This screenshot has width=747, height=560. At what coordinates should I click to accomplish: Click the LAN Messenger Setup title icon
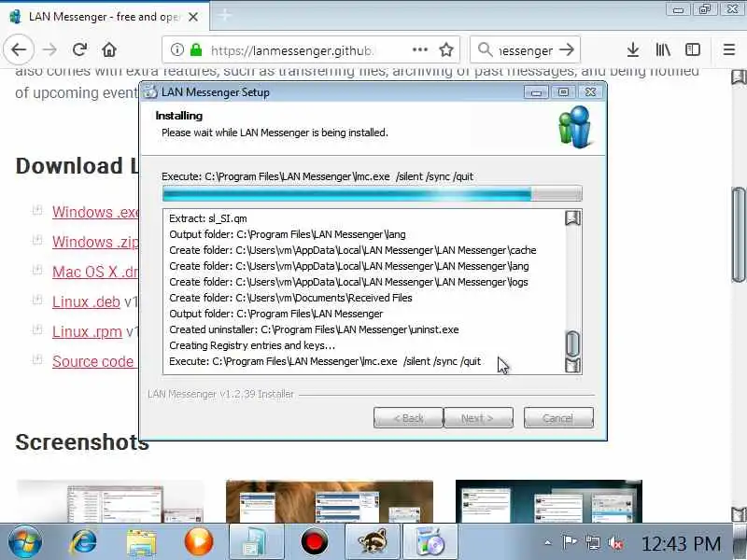[150, 91]
